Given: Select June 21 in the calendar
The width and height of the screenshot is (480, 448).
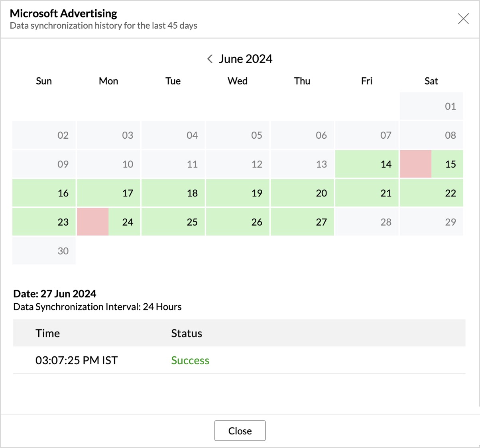Looking at the screenshot, I should click(367, 193).
